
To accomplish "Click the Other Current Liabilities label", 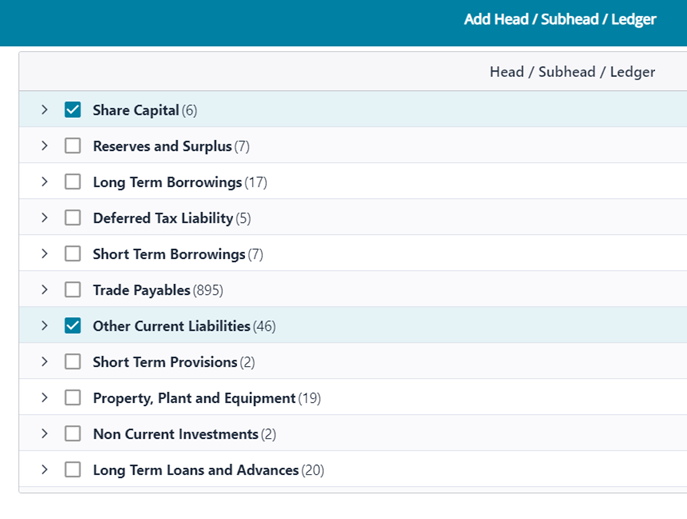I will 171,326.
